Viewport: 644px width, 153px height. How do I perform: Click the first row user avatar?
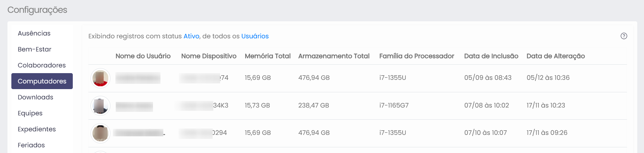(x=100, y=78)
